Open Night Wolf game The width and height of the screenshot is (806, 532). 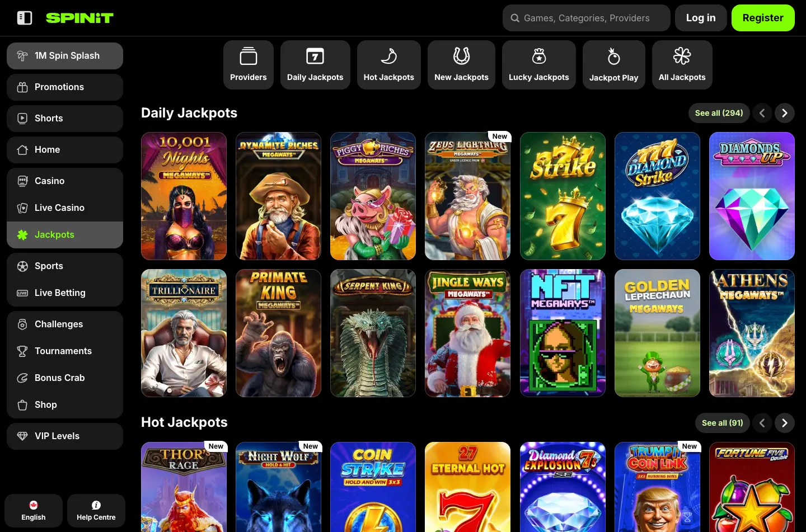tap(278, 487)
